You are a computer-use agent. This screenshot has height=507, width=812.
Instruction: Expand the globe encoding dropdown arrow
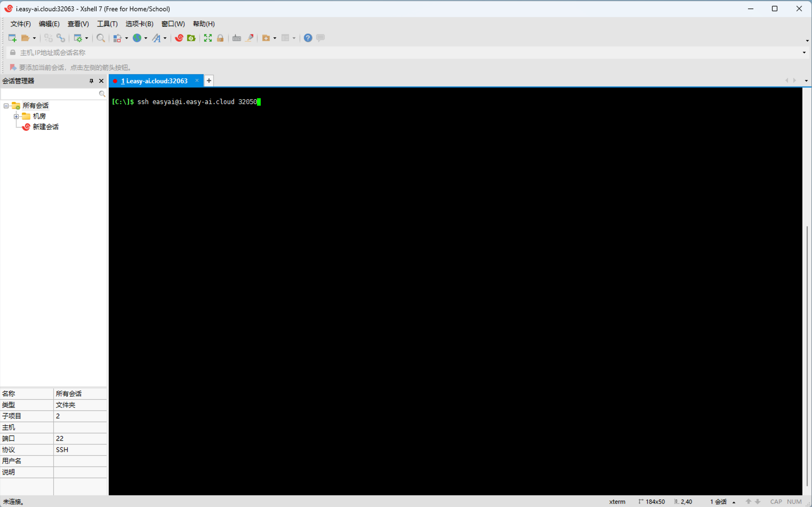tap(146, 38)
